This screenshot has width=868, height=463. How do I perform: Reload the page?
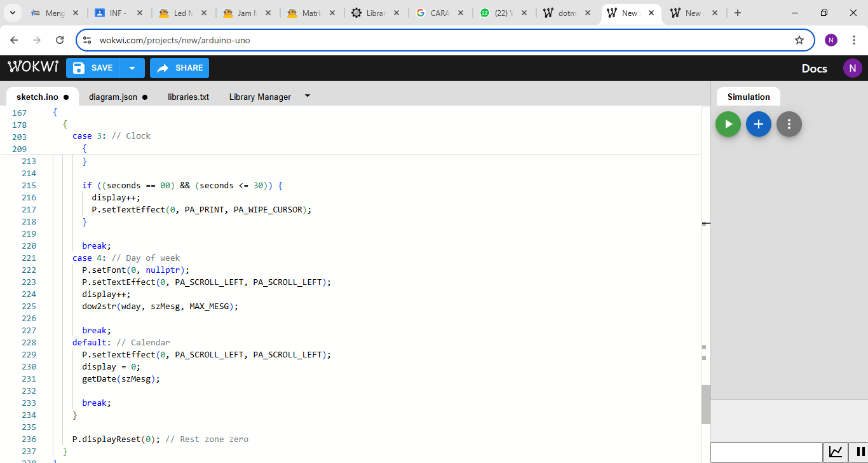60,40
